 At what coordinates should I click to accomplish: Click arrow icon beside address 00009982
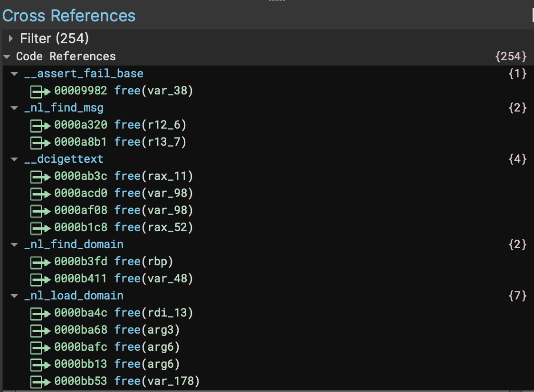40,91
